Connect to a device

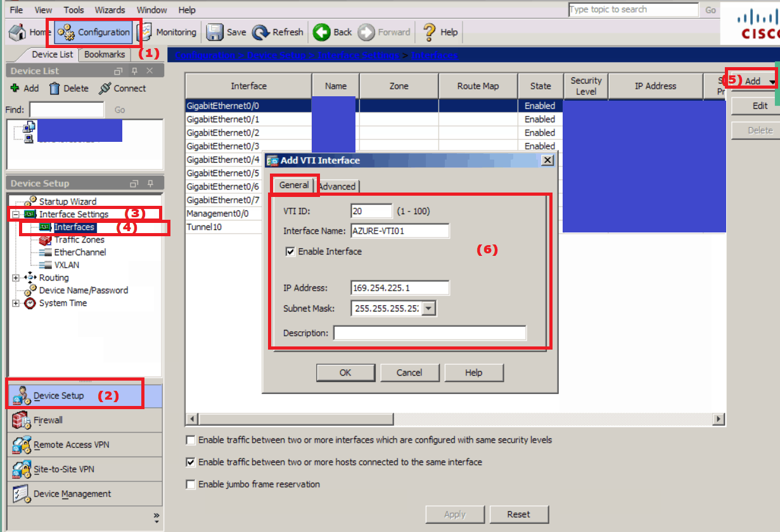click(x=122, y=89)
